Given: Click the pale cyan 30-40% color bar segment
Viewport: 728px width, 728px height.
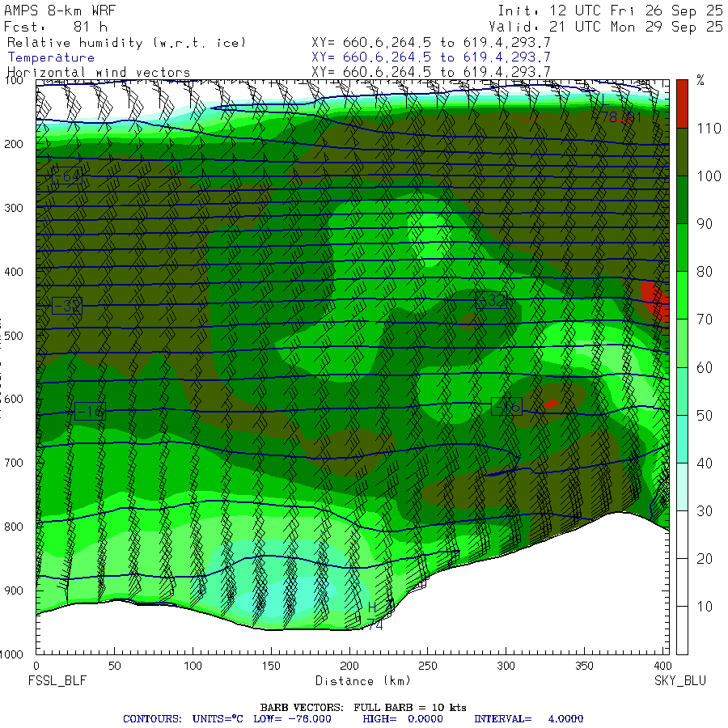Looking at the screenshot, I should point(682,487).
